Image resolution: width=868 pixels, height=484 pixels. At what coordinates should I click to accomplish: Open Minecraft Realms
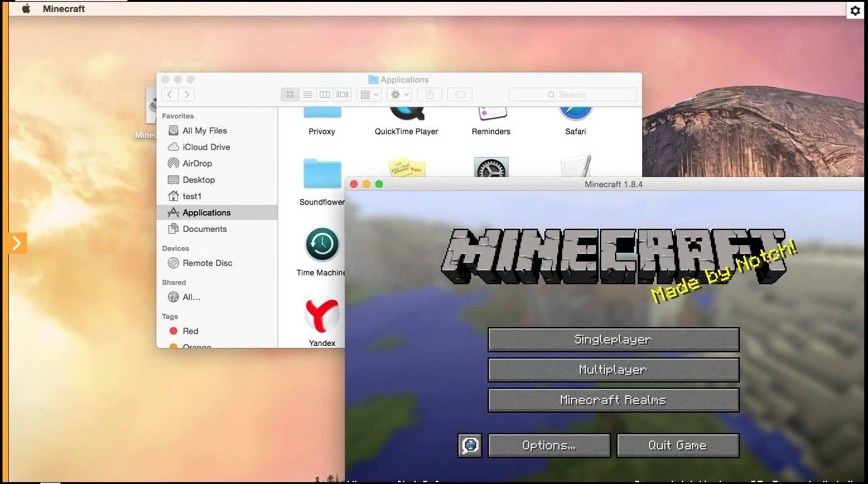613,400
